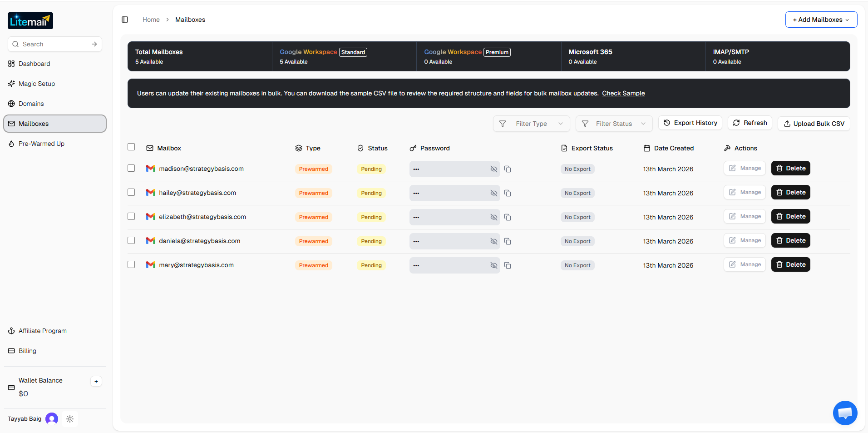Expand the Filter Status dropdown
Image resolution: width=868 pixels, height=433 pixels.
click(614, 123)
